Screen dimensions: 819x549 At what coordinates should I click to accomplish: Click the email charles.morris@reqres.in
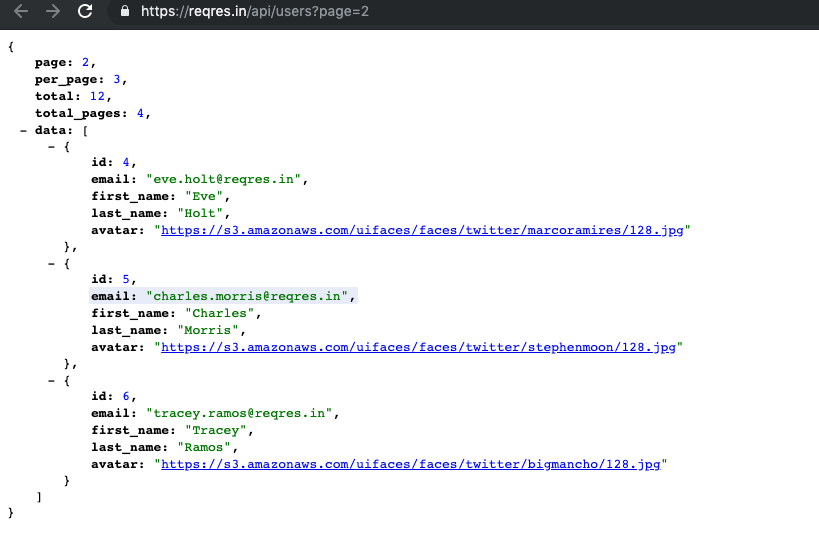(x=247, y=297)
